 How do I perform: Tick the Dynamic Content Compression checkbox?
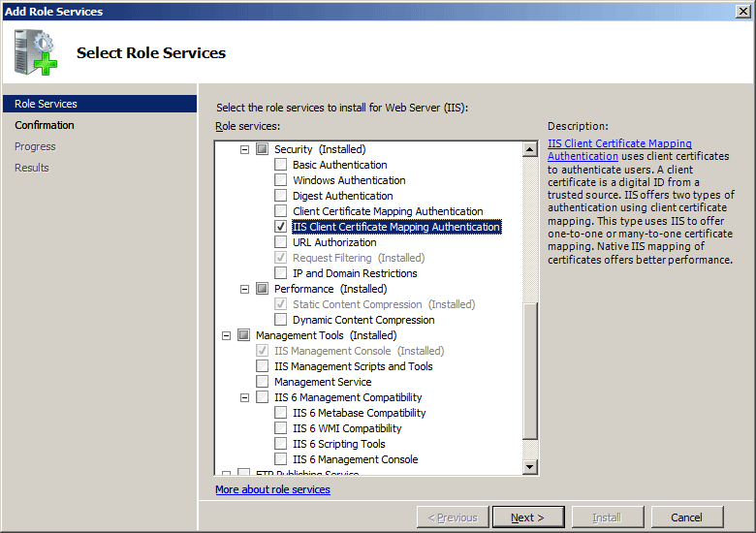coord(281,320)
